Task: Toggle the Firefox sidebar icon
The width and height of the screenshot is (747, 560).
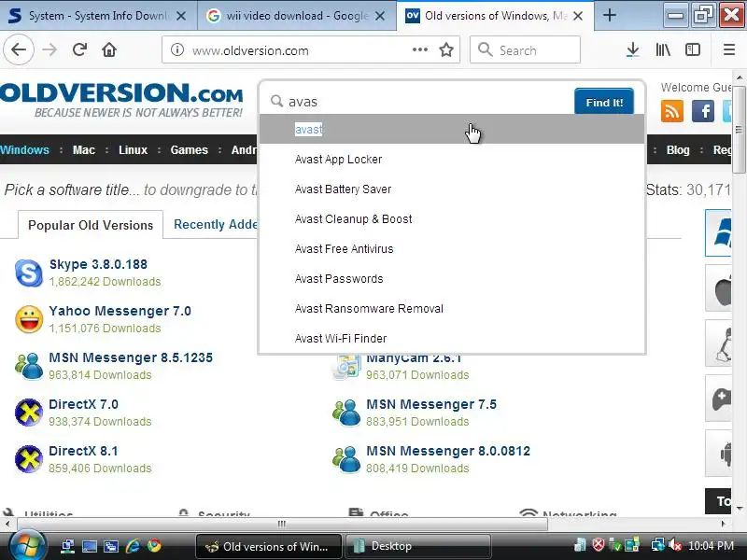Action: [x=693, y=49]
